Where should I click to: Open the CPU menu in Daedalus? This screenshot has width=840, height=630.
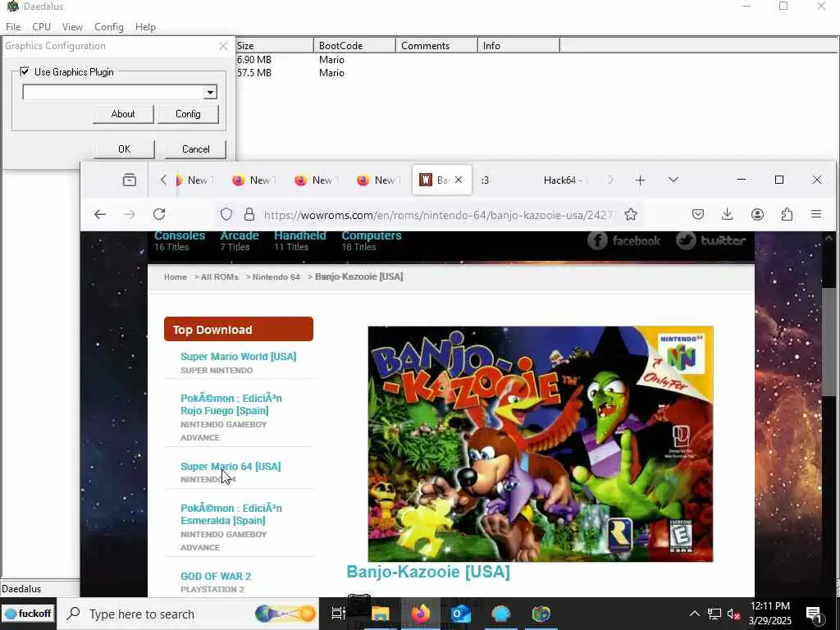[x=41, y=27]
